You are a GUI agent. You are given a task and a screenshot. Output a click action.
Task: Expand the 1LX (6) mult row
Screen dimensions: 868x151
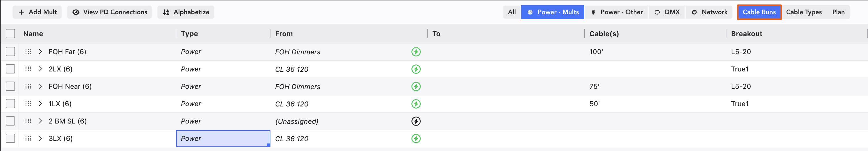point(40,104)
